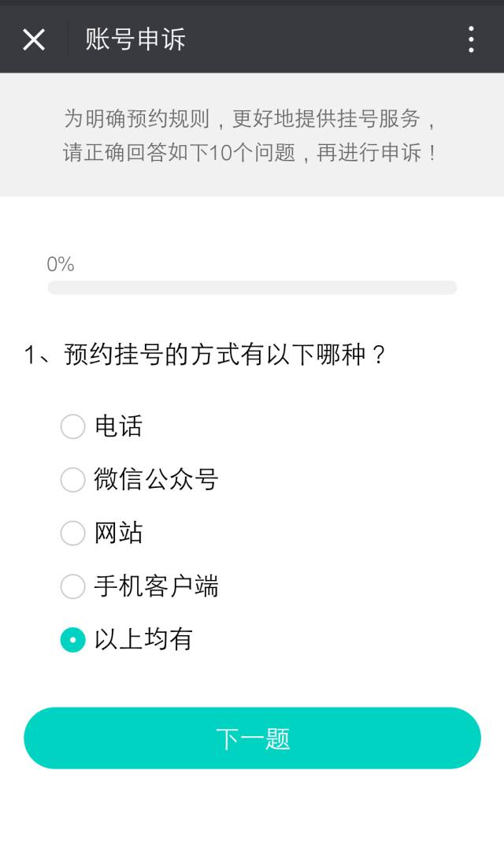Click the quiz progress bar

coord(252,288)
